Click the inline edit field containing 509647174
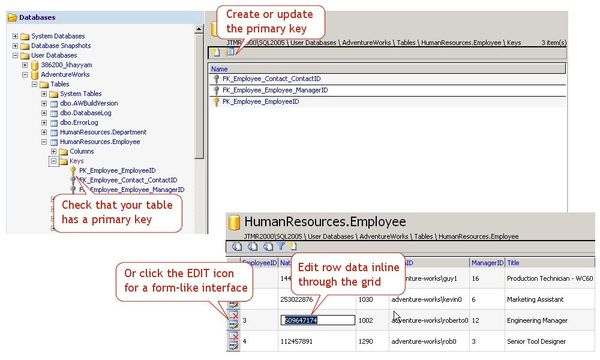Viewport: 600px width, 360px height. pos(318,320)
